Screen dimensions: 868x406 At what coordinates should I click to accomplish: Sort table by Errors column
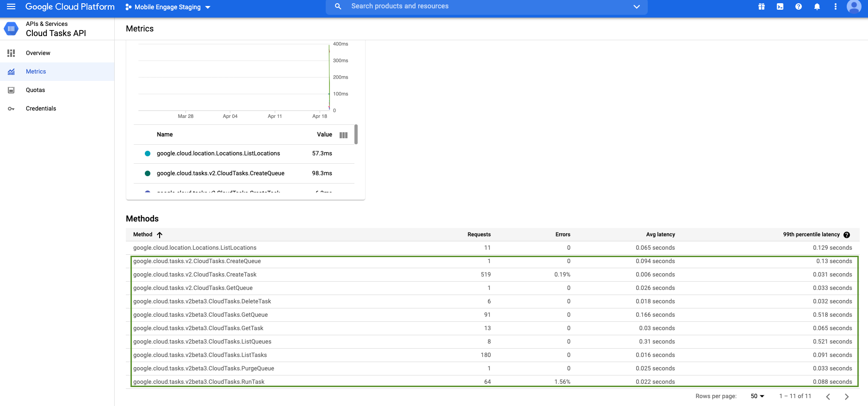(x=563, y=234)
